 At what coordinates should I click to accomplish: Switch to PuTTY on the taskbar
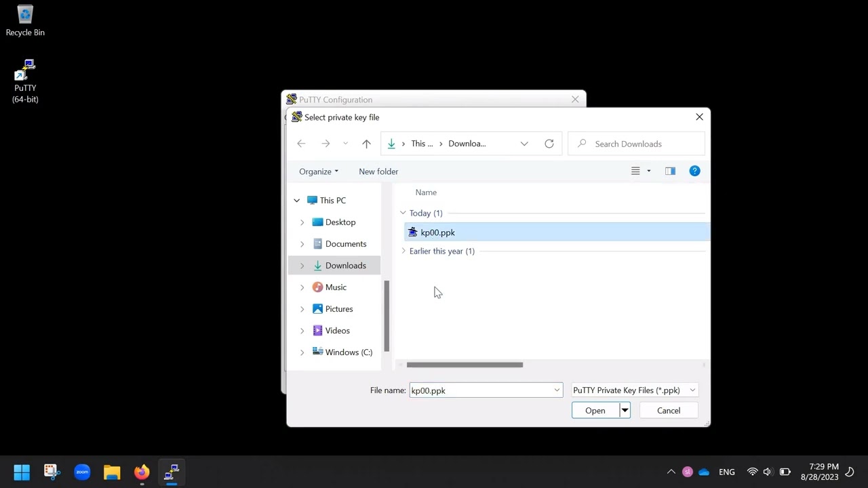pos(172,472)
